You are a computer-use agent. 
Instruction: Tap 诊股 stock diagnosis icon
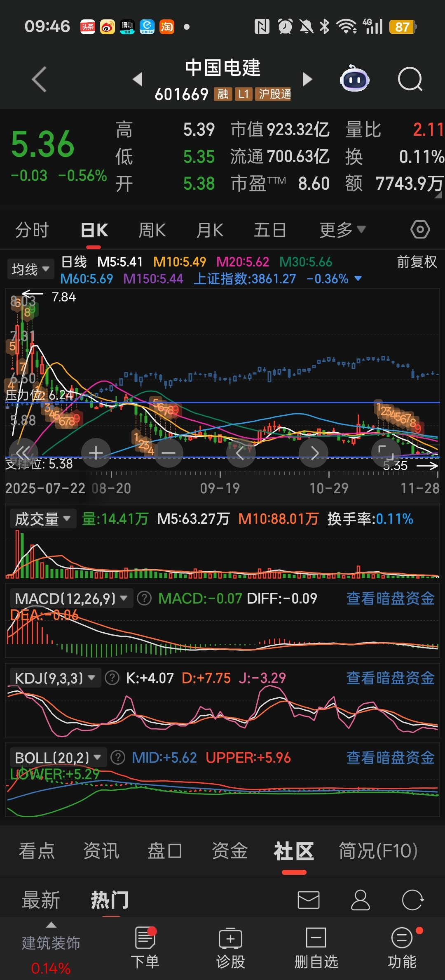230,947
